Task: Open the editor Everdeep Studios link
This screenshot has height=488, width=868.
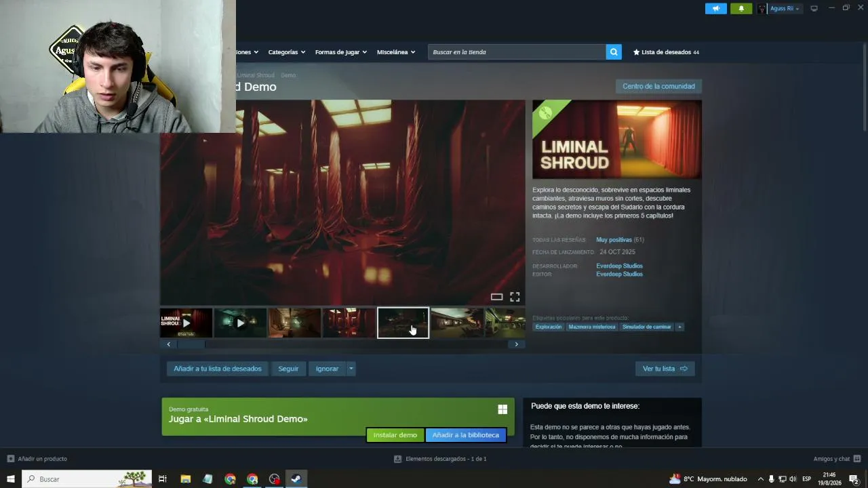Action: pos(619,274)
